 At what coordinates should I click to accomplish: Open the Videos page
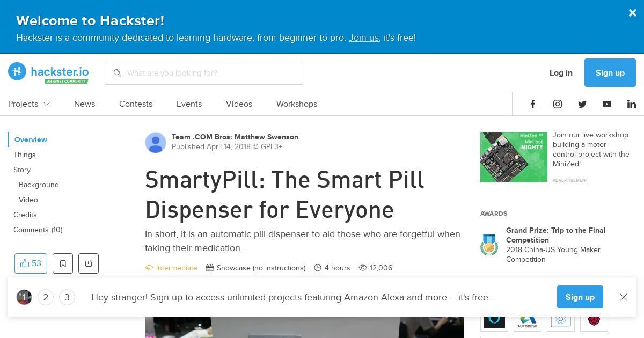point(239,104)
